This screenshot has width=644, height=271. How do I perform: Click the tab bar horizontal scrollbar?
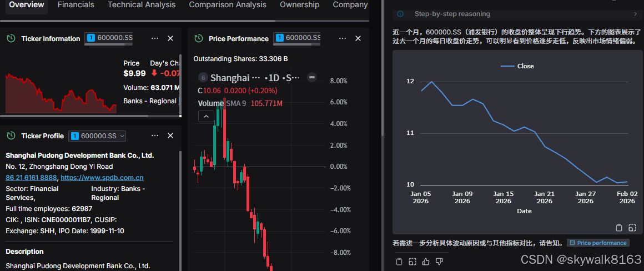coord(138,21)
